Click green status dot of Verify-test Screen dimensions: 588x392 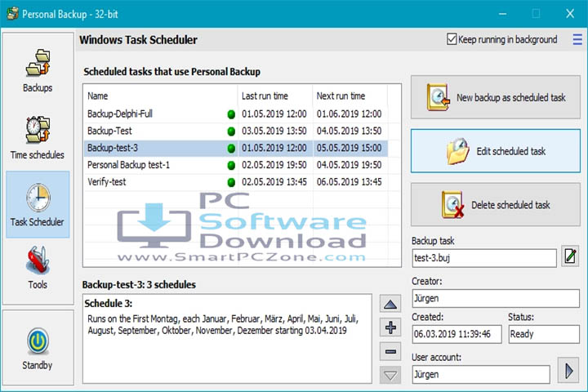click(x=231, y=182)
